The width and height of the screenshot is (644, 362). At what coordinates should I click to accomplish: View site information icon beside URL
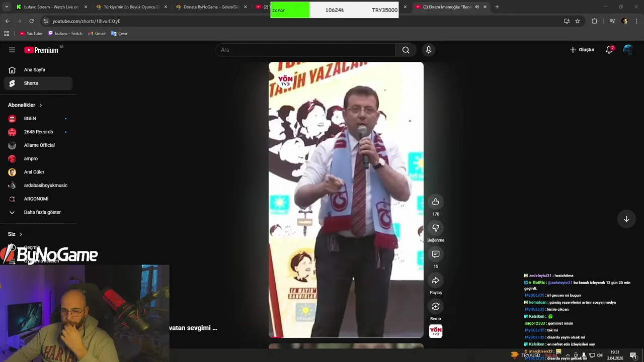(46, 21)
